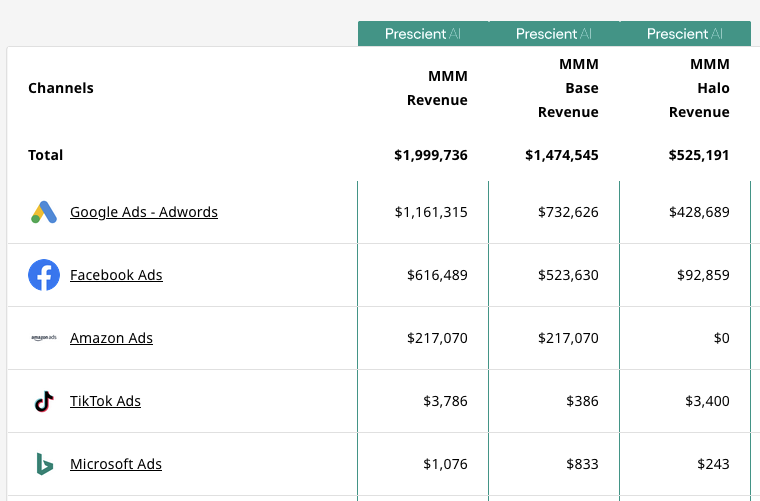760x501 pixels.
Task: Open the TikTok Ads channel link
Action: (106, 401)
